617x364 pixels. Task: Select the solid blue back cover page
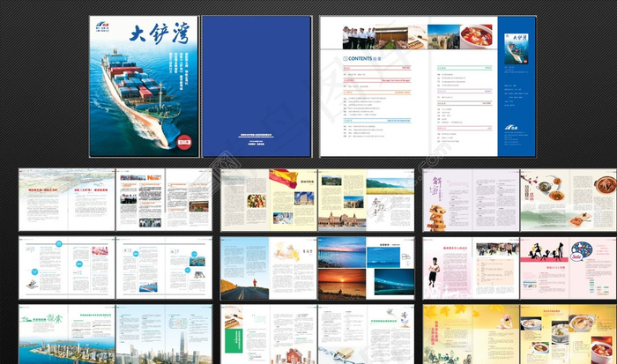point(256,85)
